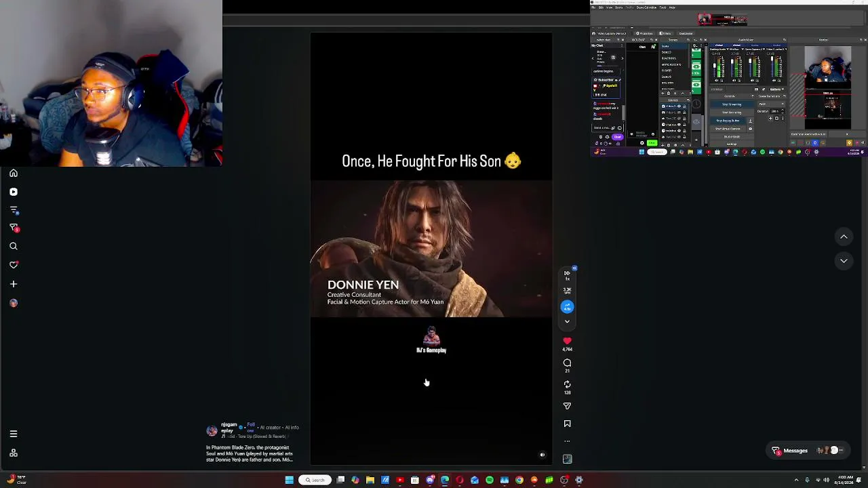Click the blue trending analytics button
868x488 pixels.
[567, 307]
